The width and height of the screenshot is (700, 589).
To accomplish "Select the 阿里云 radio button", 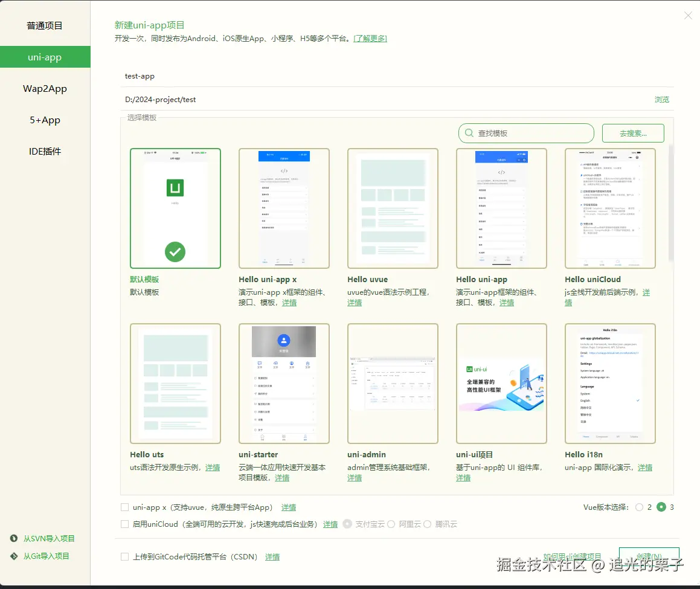I will 391,524.
